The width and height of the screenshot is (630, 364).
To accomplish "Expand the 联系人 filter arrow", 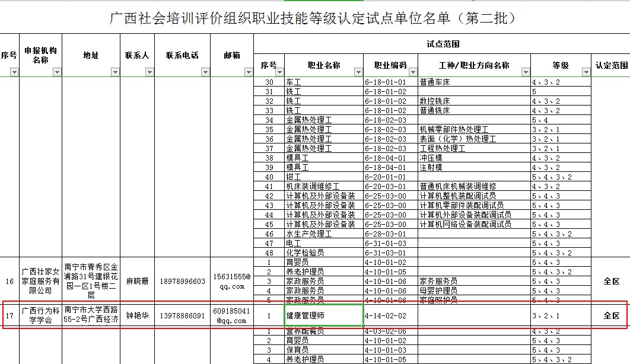I will coord(149,72).
